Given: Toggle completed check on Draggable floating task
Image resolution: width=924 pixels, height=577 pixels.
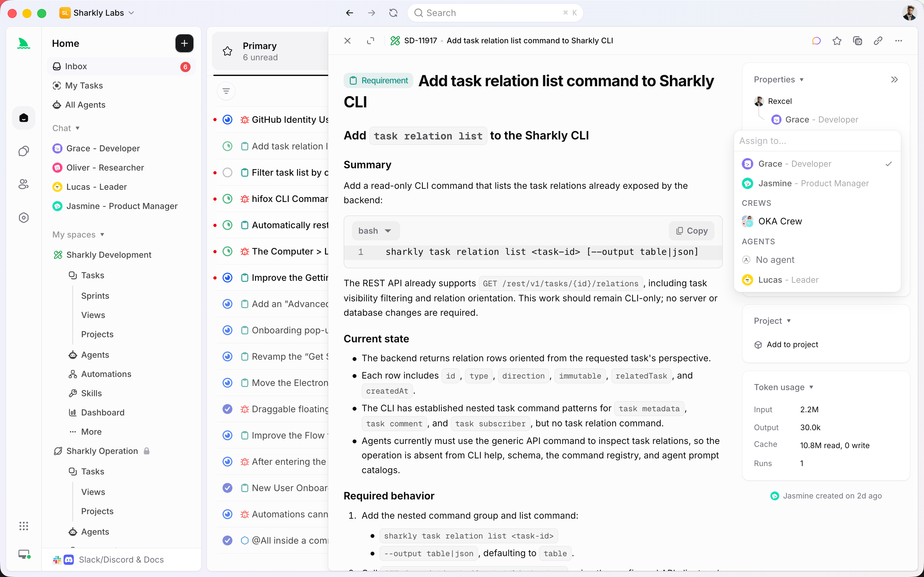Looking at the screenshot, I should point(227,409).
